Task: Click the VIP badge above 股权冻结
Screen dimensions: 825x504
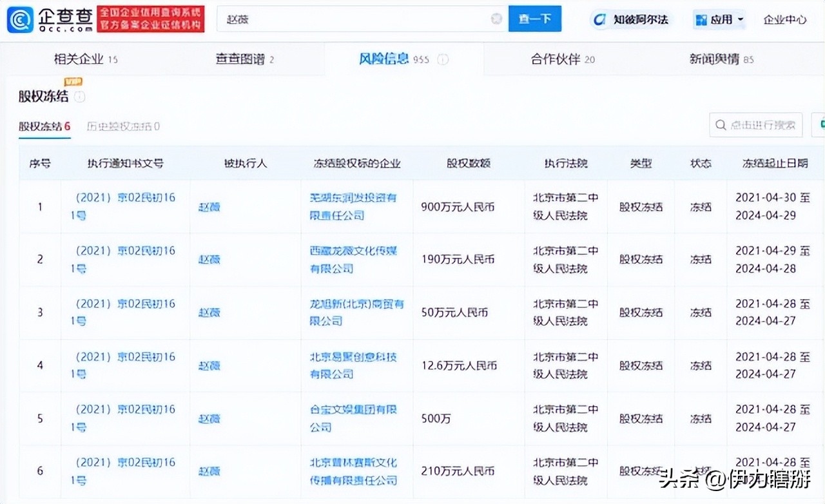Action: coord(72,82)
